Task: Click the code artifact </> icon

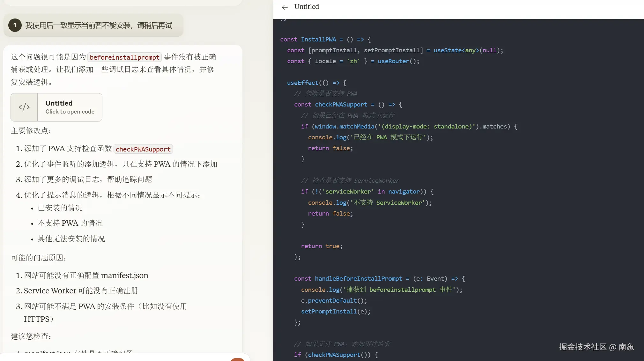Action: (24, 107)
